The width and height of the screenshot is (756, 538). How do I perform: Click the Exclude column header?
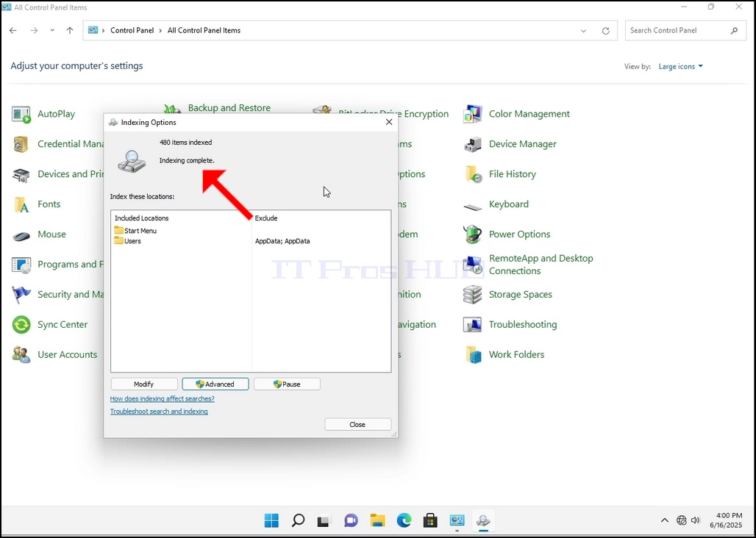(x=266, y=218)
